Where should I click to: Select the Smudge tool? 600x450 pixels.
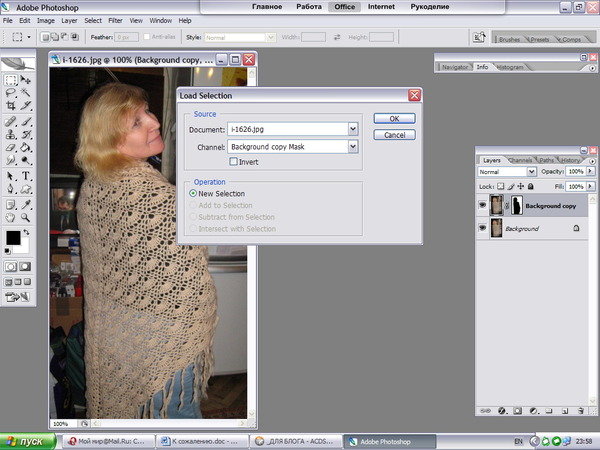tap(10, 160)
